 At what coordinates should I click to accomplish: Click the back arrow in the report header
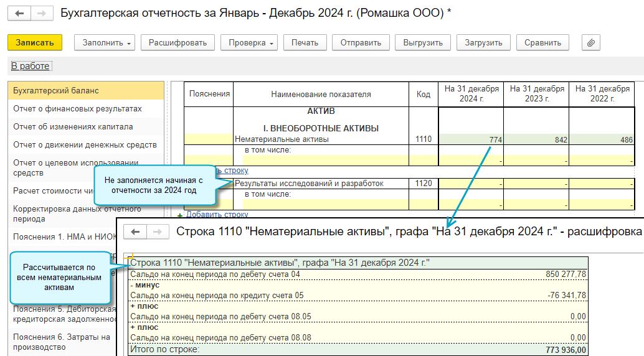click(20, 13)
